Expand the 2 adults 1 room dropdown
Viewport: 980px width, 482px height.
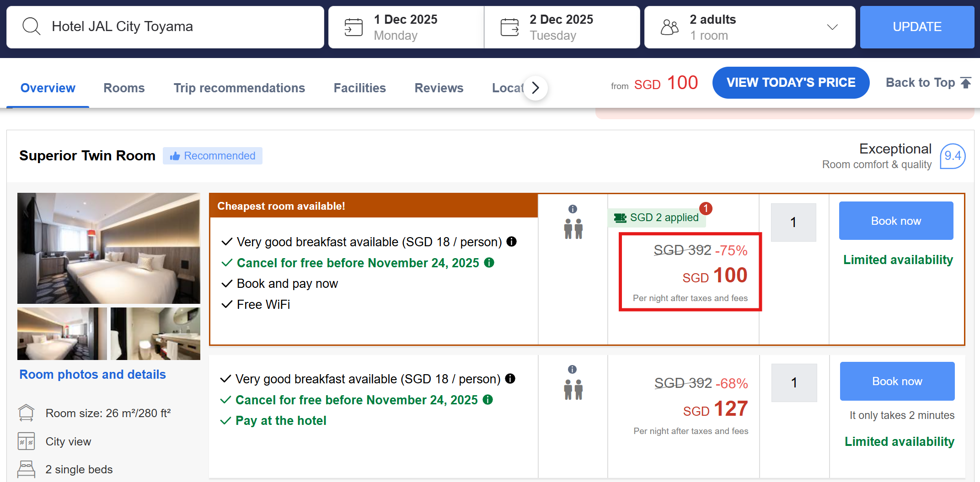(x=832, y=27)
